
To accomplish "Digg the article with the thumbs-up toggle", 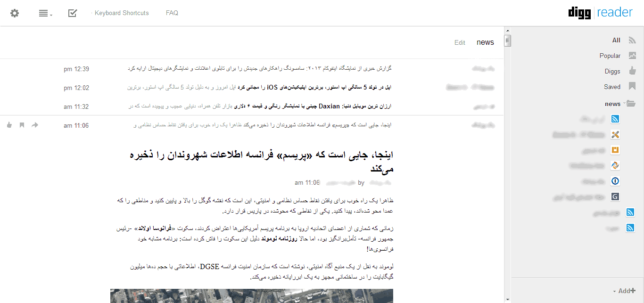I will 9,125.
